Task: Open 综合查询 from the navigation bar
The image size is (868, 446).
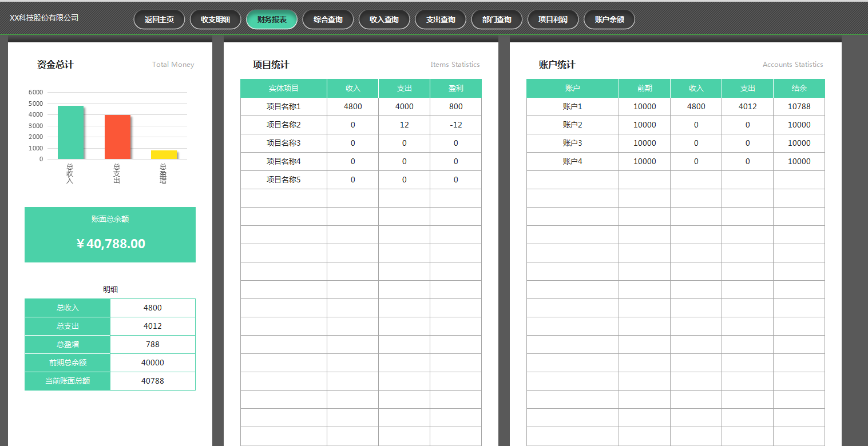Action: pos(328,19)
